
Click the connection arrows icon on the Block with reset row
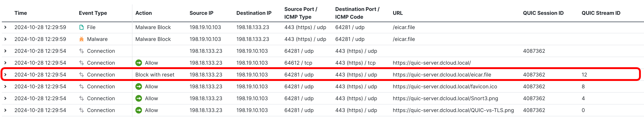pos(82,75)
